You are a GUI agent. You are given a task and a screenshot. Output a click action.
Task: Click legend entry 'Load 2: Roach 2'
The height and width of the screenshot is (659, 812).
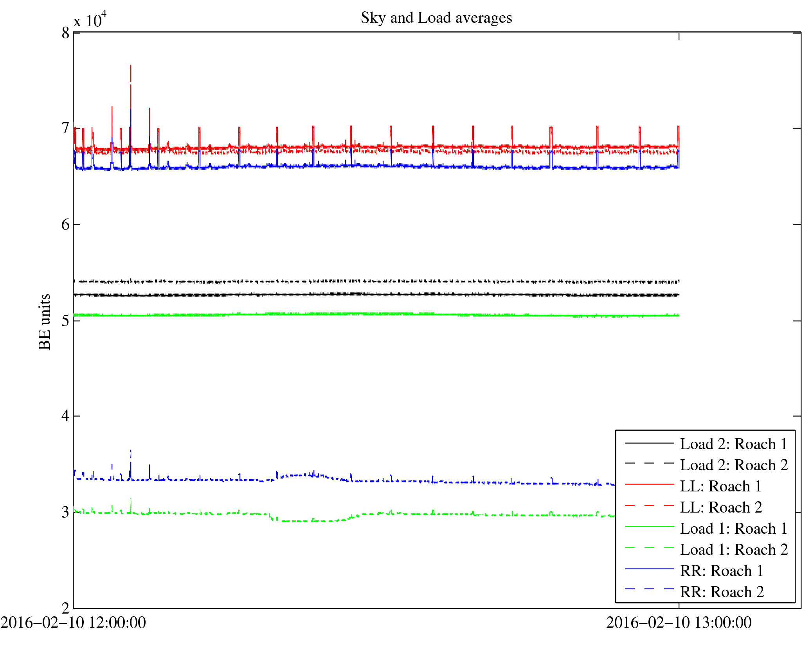click(733, 465)
